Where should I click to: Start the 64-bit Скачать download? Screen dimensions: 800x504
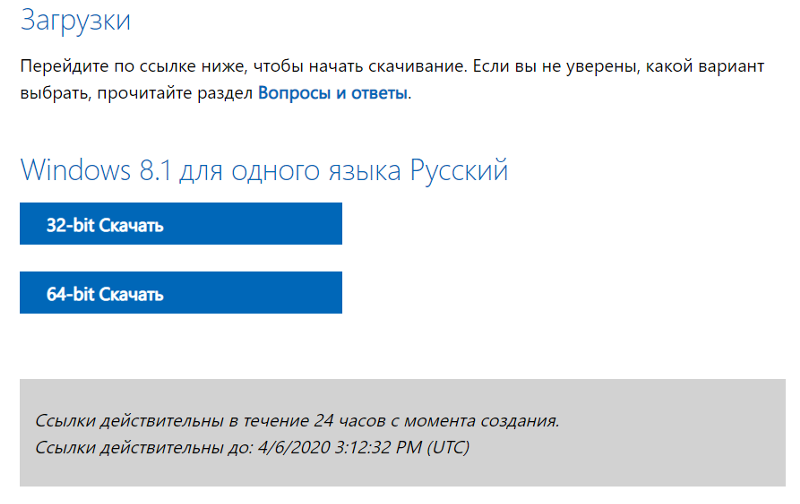click(x=180, y=294)
